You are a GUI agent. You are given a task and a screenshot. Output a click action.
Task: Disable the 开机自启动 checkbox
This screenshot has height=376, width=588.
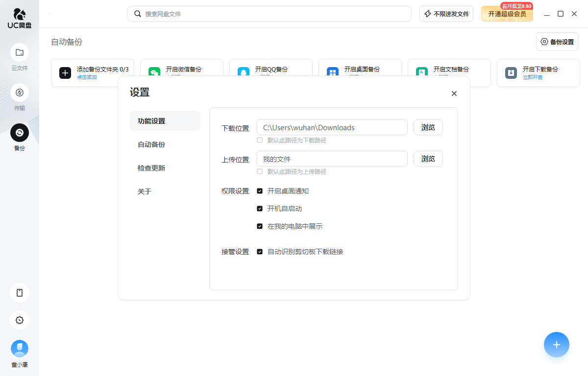260,208
